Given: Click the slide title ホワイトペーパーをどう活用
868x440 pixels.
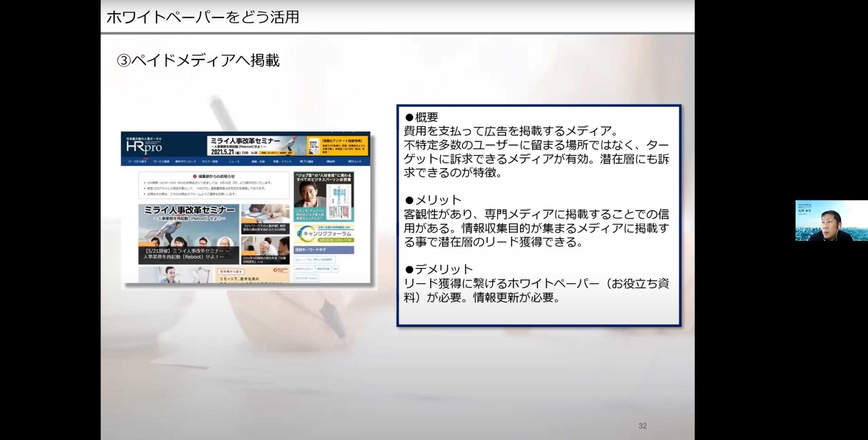Looking at the screenshot, I should click(203, 17).
